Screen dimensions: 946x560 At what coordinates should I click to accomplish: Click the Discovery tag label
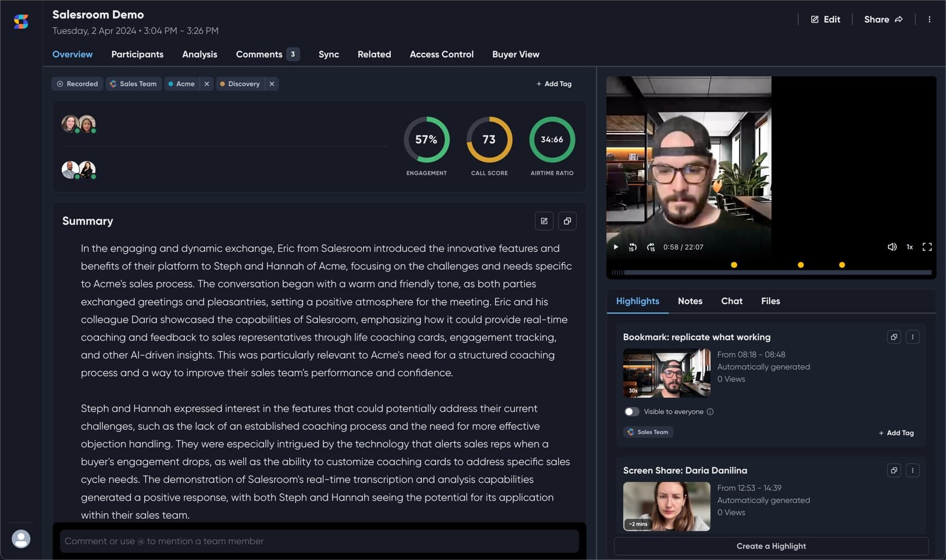coord(241,84)
